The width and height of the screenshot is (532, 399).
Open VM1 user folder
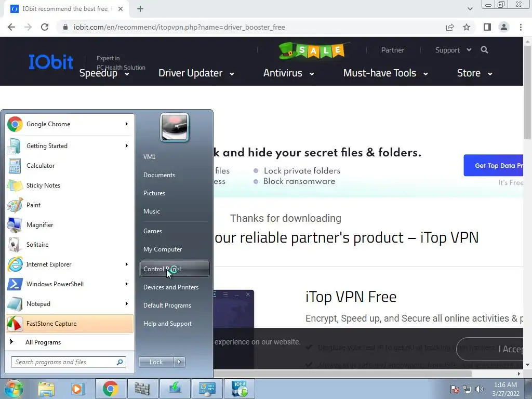tap(149, 157)
